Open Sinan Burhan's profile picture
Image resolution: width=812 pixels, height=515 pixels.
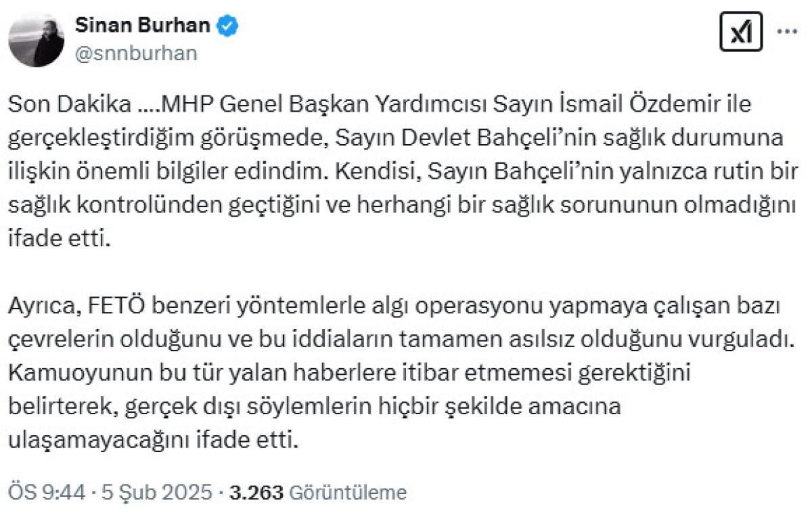coord(37,39)
